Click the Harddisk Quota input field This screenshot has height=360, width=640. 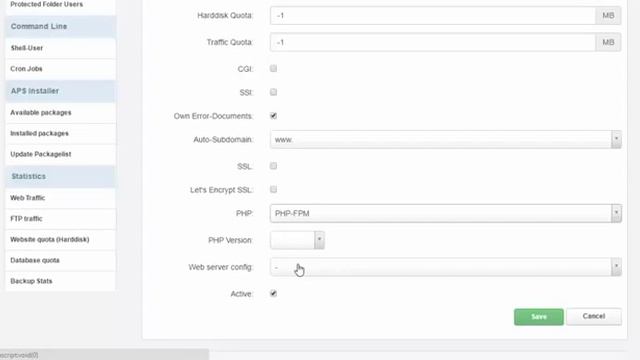click(x=433, y=16)
